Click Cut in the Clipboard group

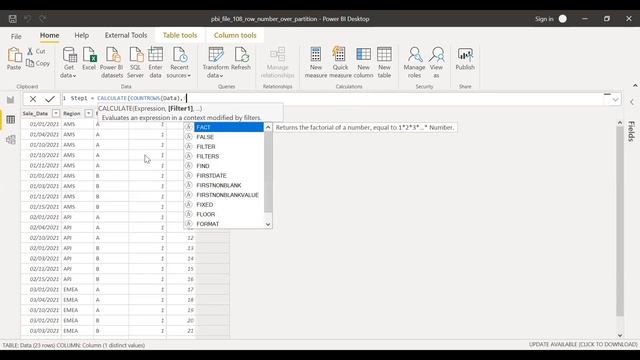36,51
